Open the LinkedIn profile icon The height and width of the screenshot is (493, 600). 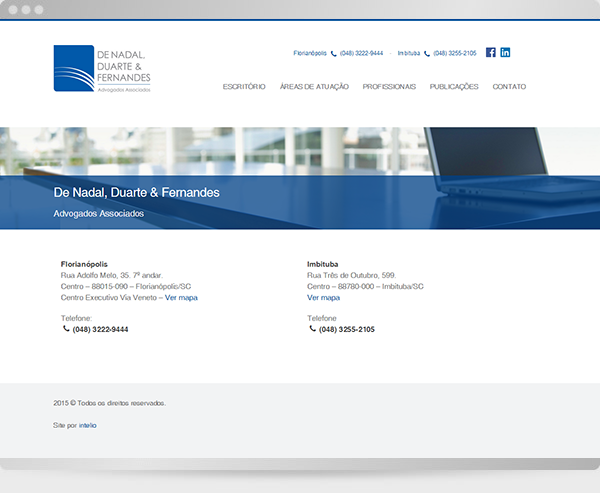pyautogui.click(x=505, y=52)
